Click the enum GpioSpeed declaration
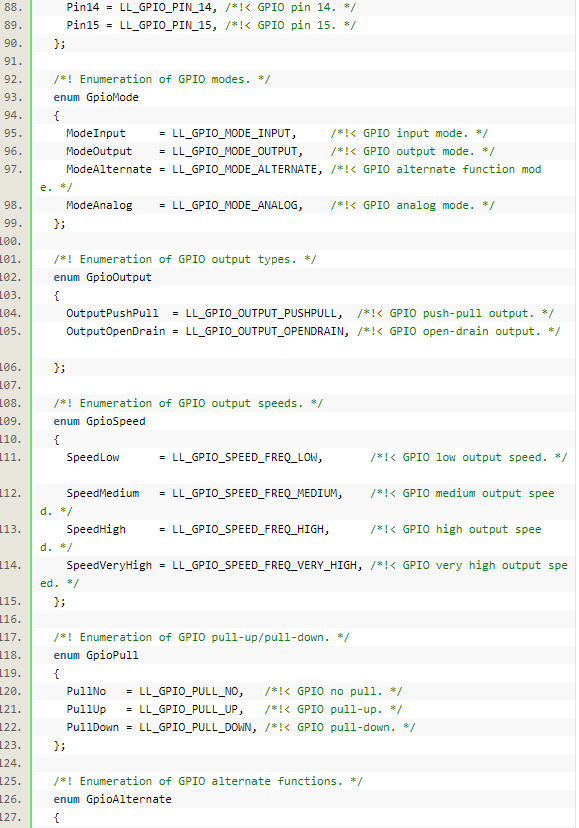The image size is (579, 828). 99,421
